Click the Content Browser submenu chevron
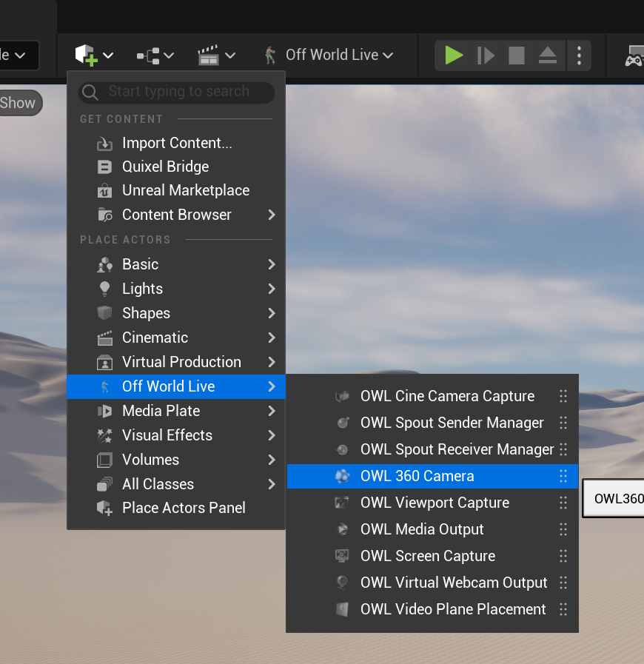The width and height of the screenshot is (644, 664). coord(272,215)
